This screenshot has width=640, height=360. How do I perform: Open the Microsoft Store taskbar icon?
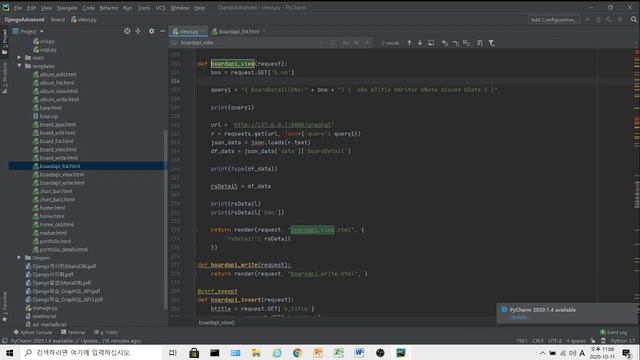[194, 353]
